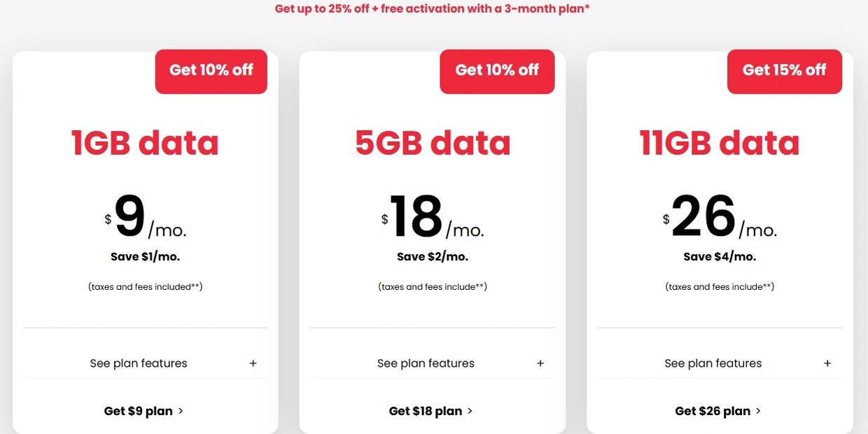
Task: Expand See plan features for 1GB data
Action: (x=139, y=363)
